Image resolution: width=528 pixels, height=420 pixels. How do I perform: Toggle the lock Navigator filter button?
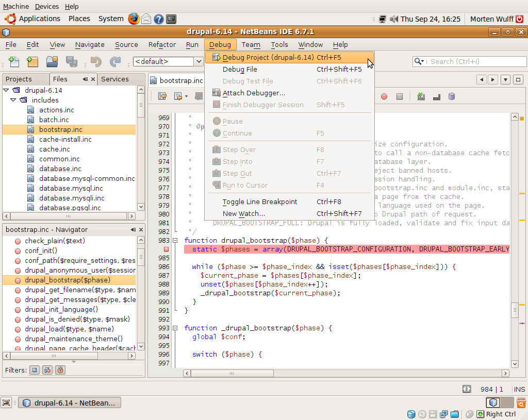pos(60,370)
